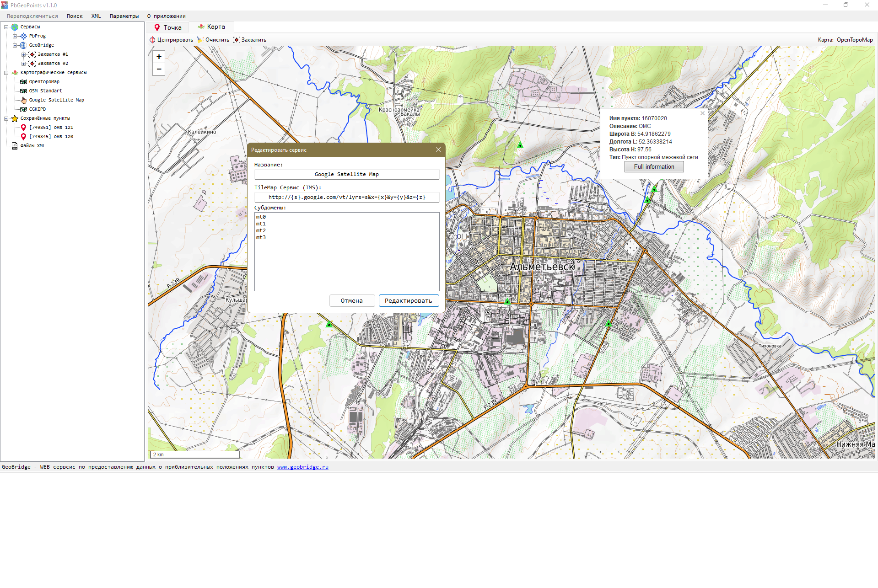Expand the Захватка #1 node
Viewport: 878px width, 588px height.
pos(23,54)
